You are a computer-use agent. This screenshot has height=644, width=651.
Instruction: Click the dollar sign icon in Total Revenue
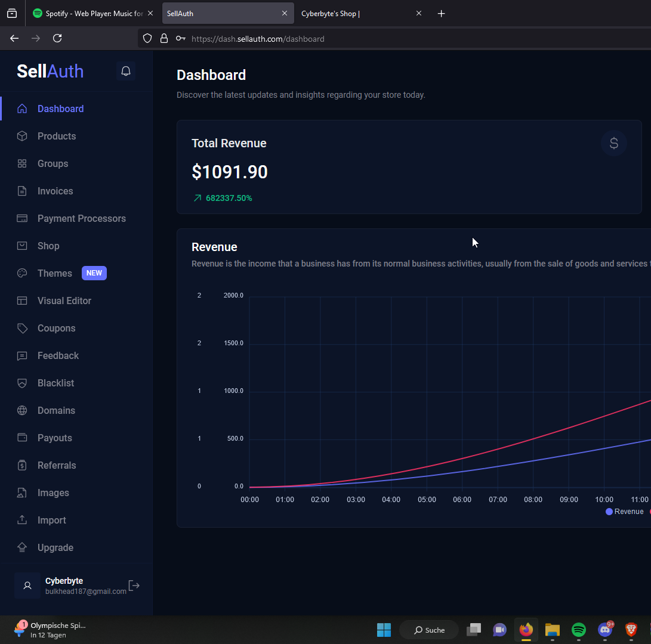coord(613,143)
